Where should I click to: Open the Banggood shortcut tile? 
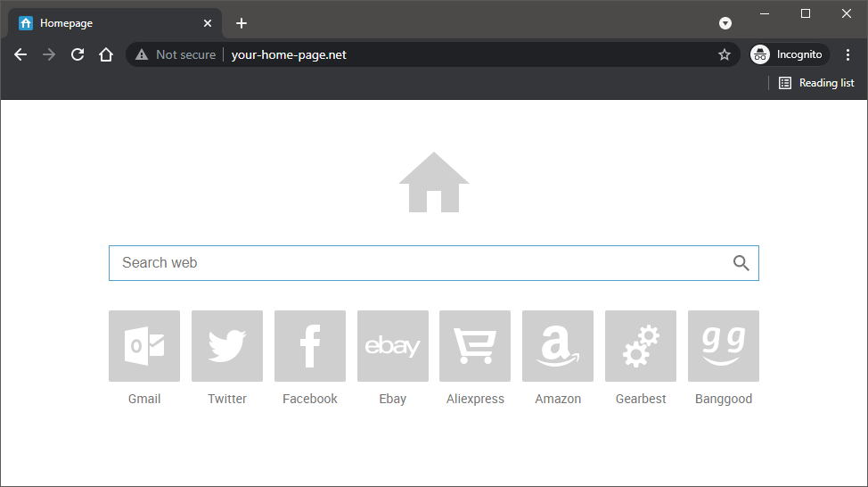click(x=724, y=346)
